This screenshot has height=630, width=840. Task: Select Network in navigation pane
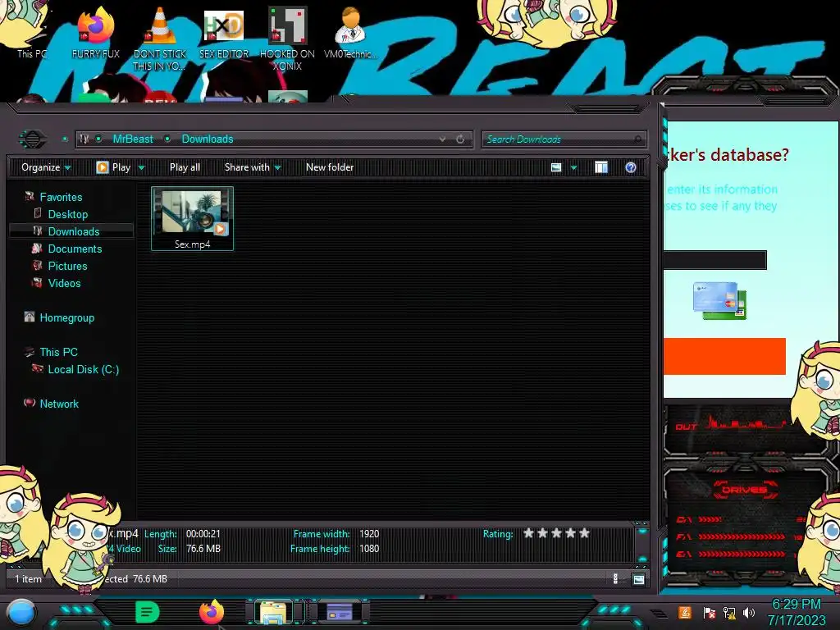tap(59, 404)
